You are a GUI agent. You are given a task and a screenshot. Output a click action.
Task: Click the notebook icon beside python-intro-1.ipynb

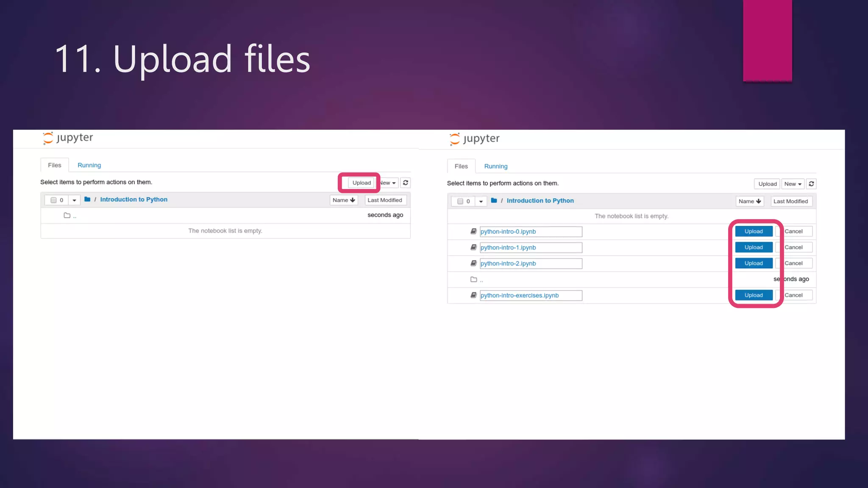473,247
